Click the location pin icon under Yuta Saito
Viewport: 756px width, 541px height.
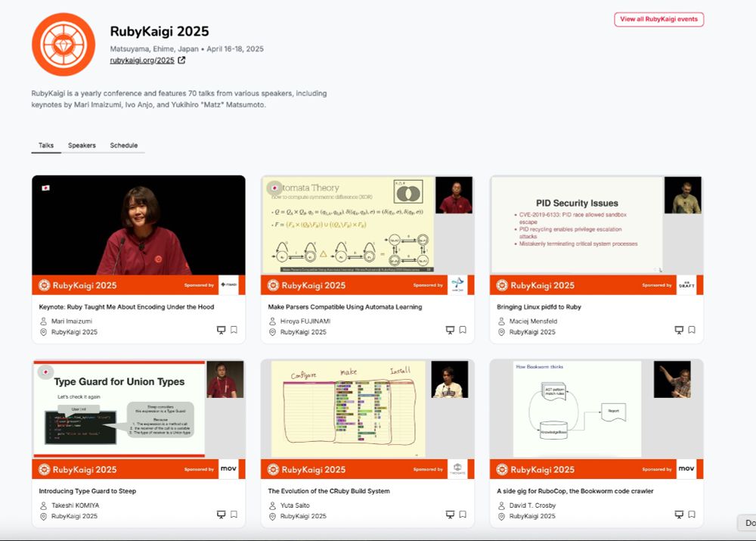coord(272,516)
